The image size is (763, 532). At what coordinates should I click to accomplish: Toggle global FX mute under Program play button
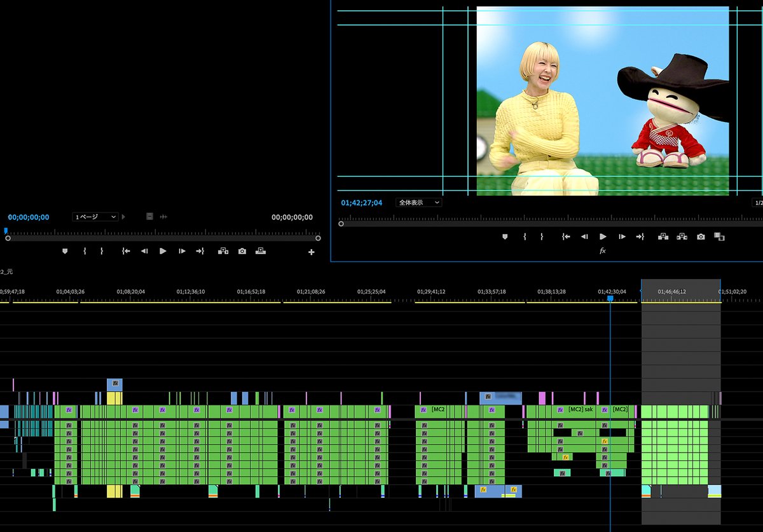[603, 251]
